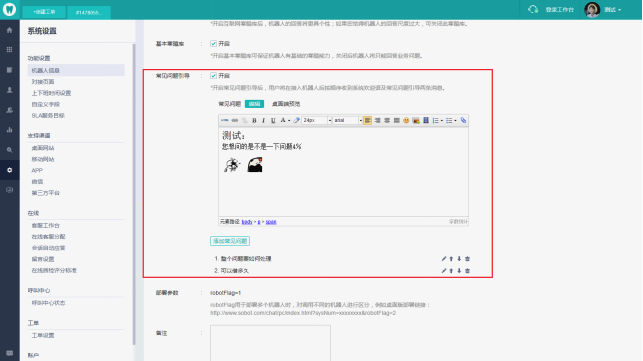
Task: Insert a hyperlink with the link tool
Action: pyautogui.click(x=235, y=120)
